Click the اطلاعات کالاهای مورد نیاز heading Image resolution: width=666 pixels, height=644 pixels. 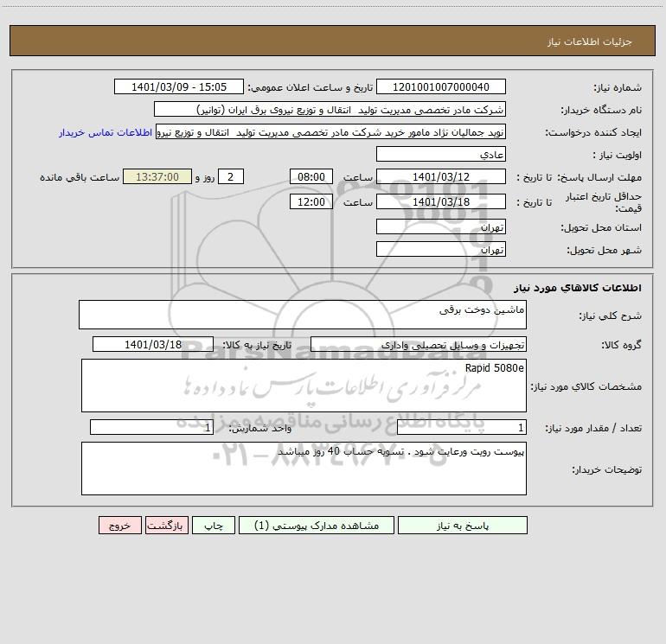coord(578,288)
